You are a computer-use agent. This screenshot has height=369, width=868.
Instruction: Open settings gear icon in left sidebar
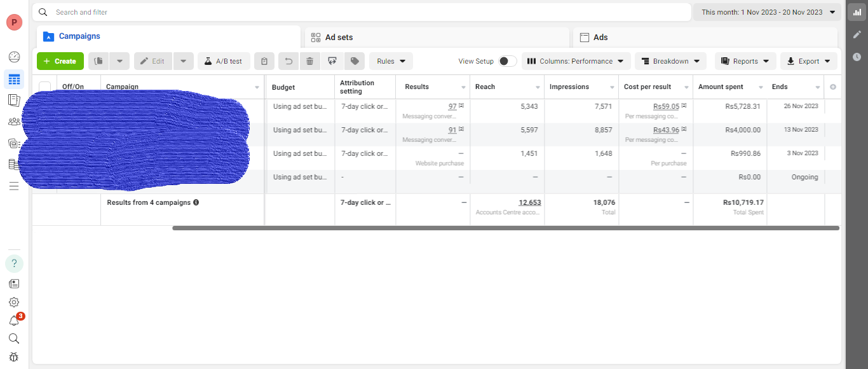pos(14,302)
